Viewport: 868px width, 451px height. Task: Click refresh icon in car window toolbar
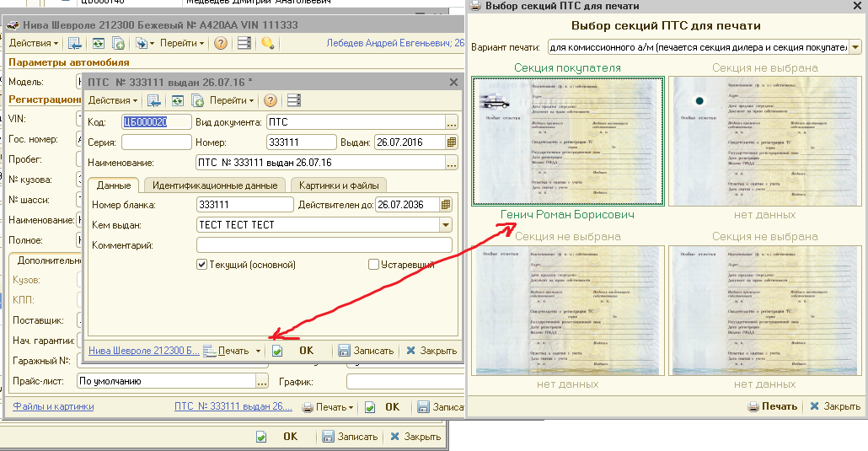(98, 43)
